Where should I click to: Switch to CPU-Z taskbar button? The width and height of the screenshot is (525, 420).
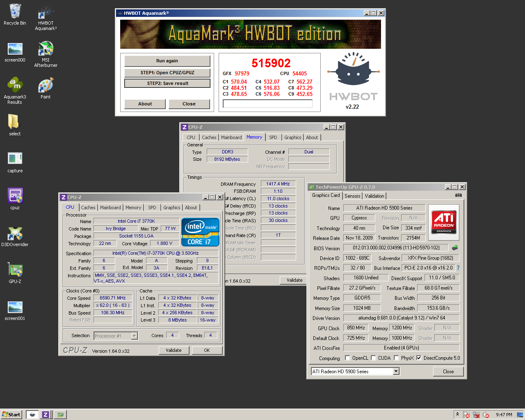click(x=46, y=415)
